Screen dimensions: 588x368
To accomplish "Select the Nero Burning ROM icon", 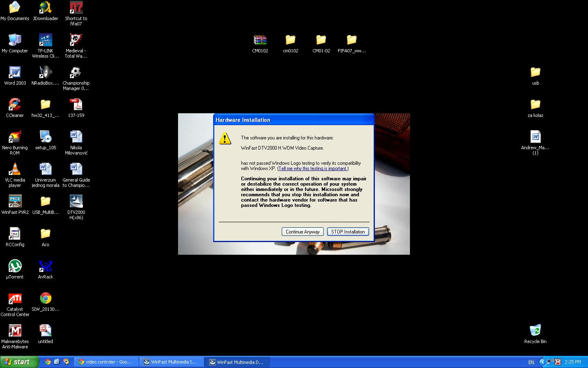I will 15,143.
